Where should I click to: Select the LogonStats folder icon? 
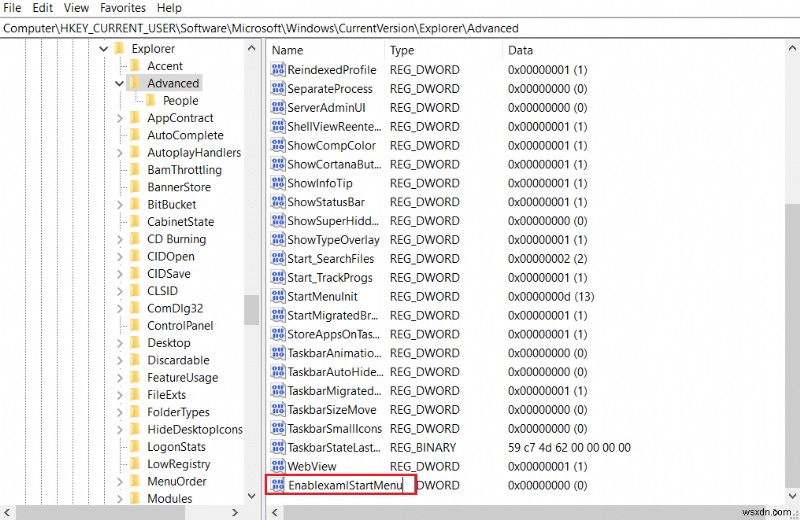pos(135,447)
